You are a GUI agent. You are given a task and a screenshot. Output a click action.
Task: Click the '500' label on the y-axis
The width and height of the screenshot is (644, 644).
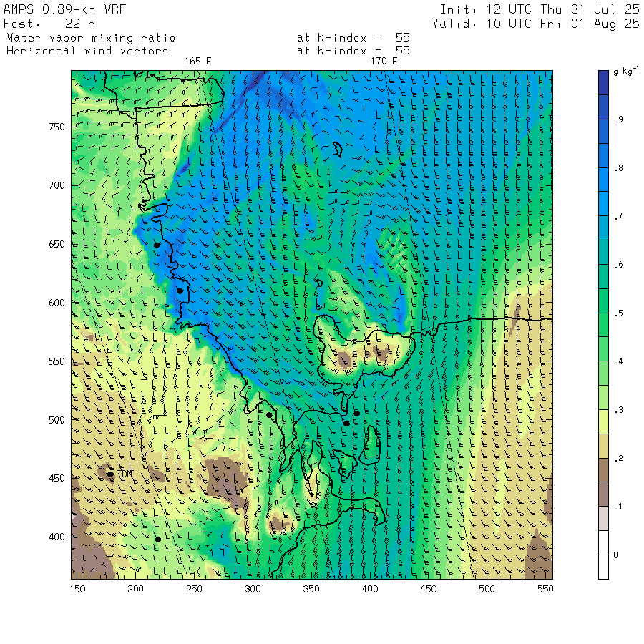(57, 420)
